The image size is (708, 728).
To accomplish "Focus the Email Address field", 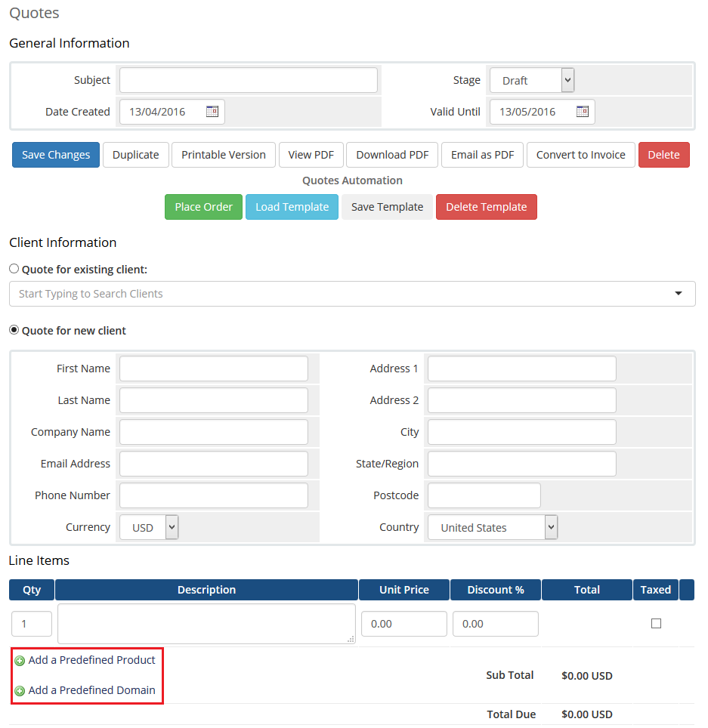I will point(214,464).
